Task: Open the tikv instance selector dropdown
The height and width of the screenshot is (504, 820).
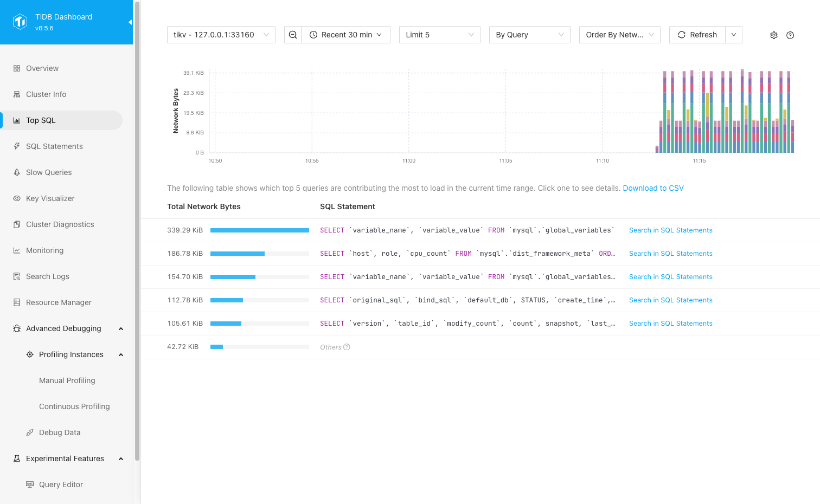Action: click(221, 35)
